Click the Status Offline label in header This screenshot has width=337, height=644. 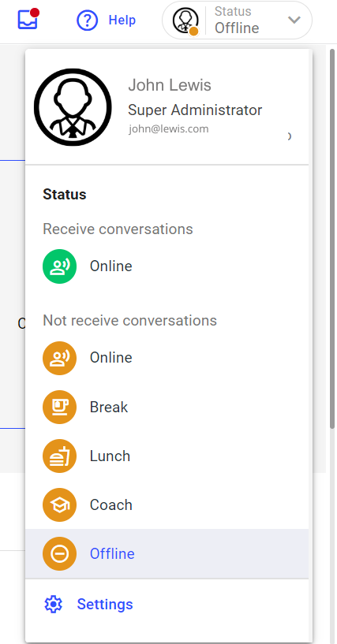tap(237, 20)
